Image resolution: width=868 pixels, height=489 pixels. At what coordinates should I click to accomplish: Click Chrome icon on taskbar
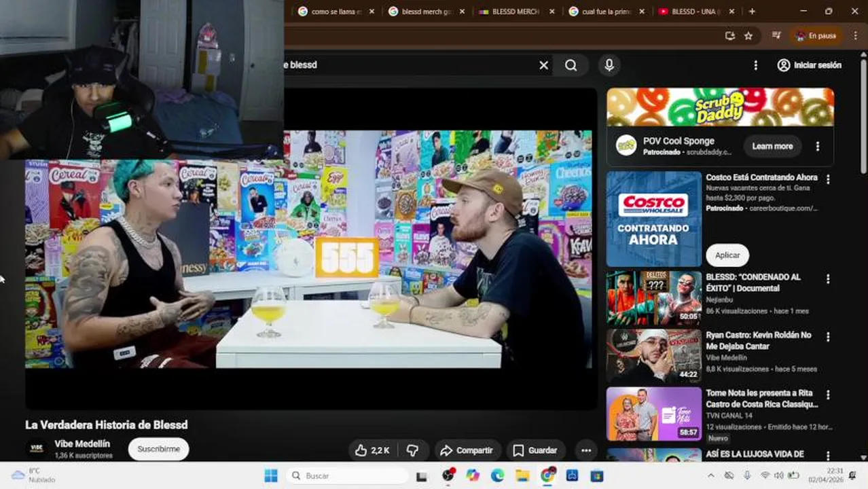[x=547, y=476]
